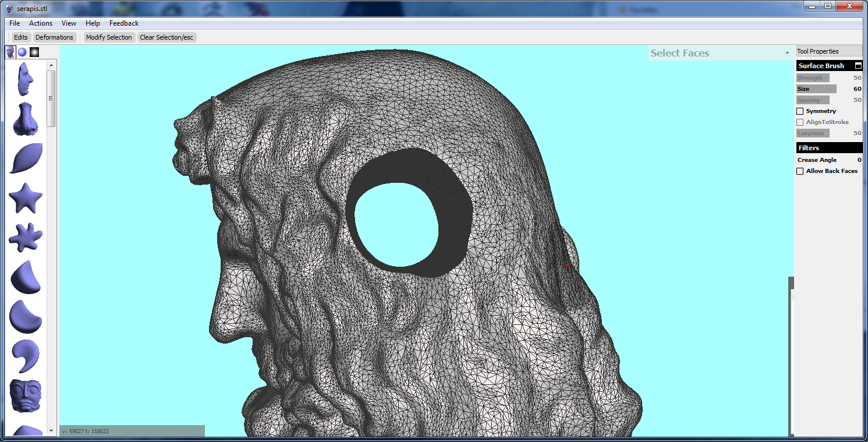Click the vertex and triangle count status
Screen dimensions: 868x442
pyautogui.click(x=85, y=432)
